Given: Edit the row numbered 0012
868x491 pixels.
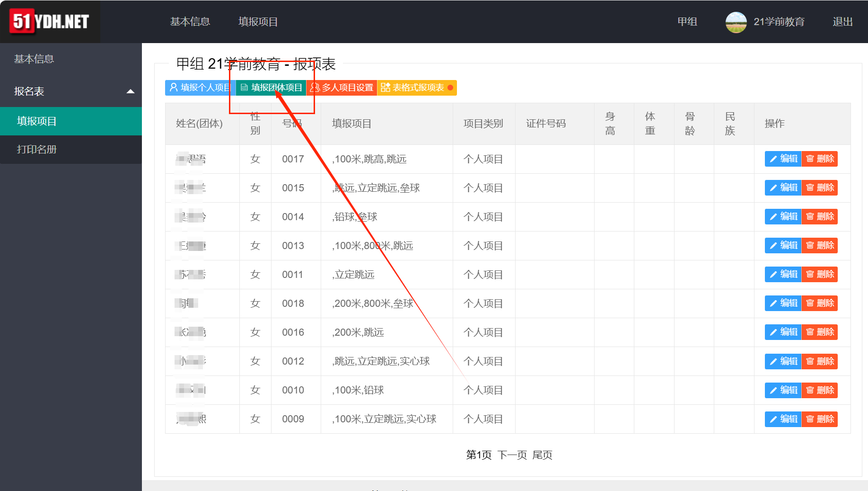Looking at the screenshot, I should [783, 361].
